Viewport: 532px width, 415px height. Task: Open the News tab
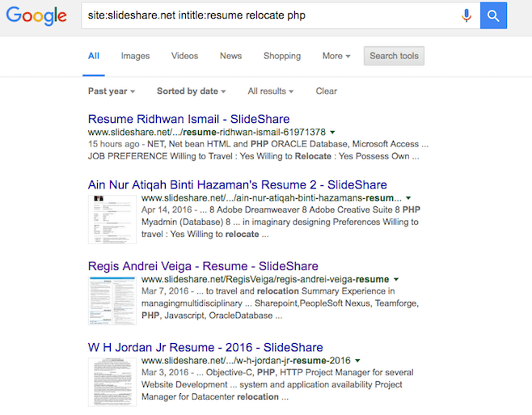(230, 56)
